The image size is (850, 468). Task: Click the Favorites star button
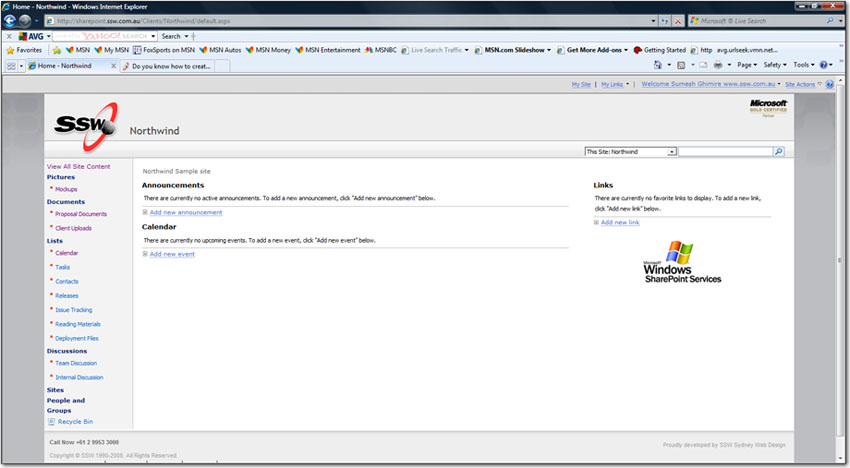(24, 50)
